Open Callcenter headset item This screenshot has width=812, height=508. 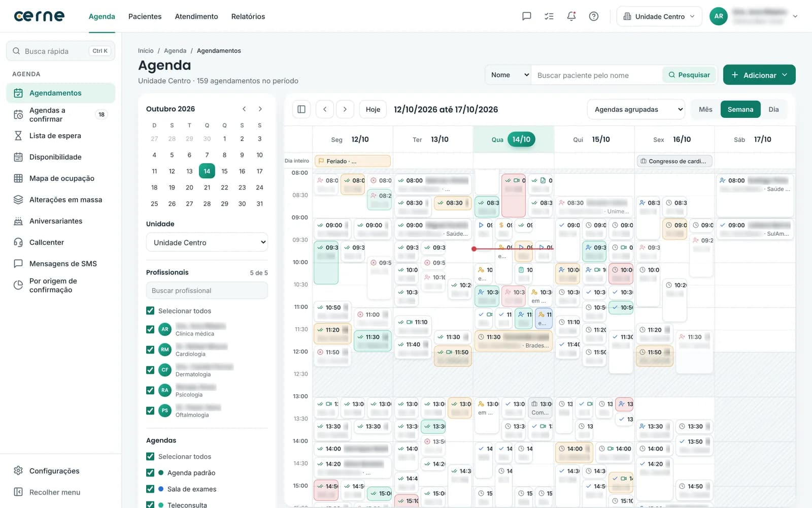coord(60,242)
